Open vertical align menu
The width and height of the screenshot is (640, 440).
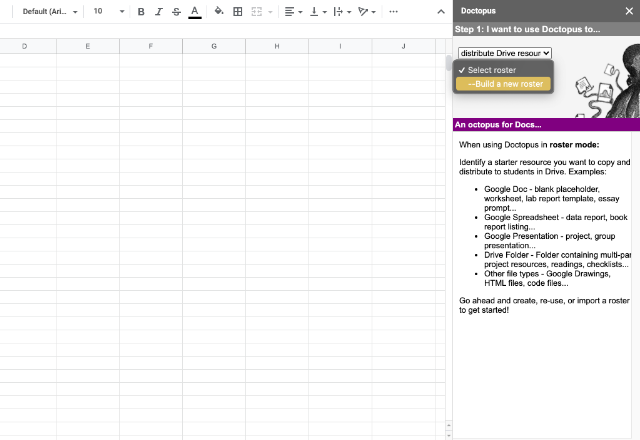(x=318, y=12)
